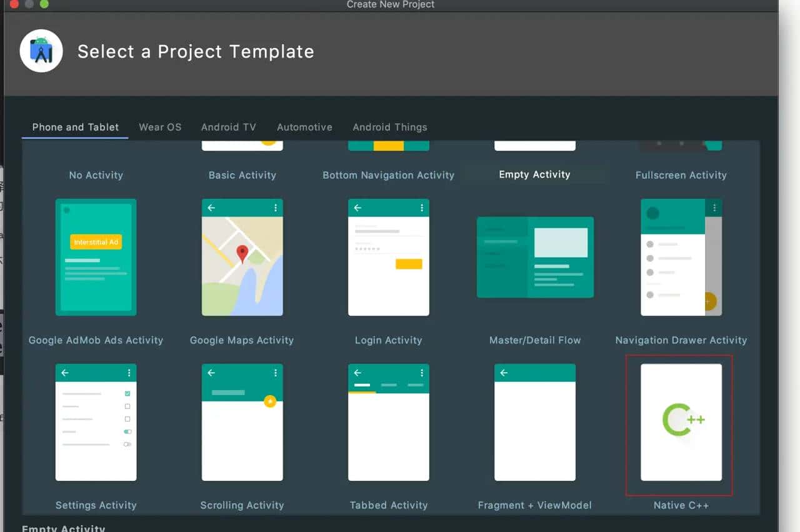
Task: Click the Basic Activity template label
Action: click(242, 176)
